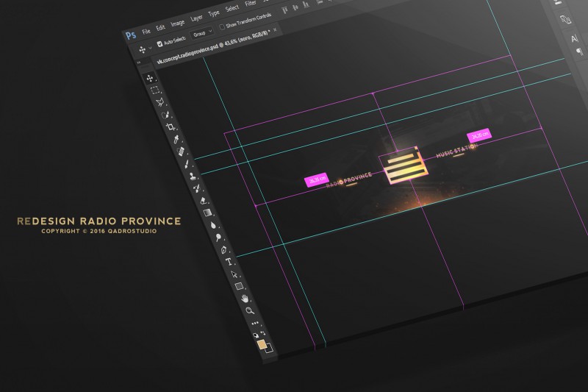Click the 26,35 cm measurement label
Viewport: 588px width, 392px height.
[317, 179]
